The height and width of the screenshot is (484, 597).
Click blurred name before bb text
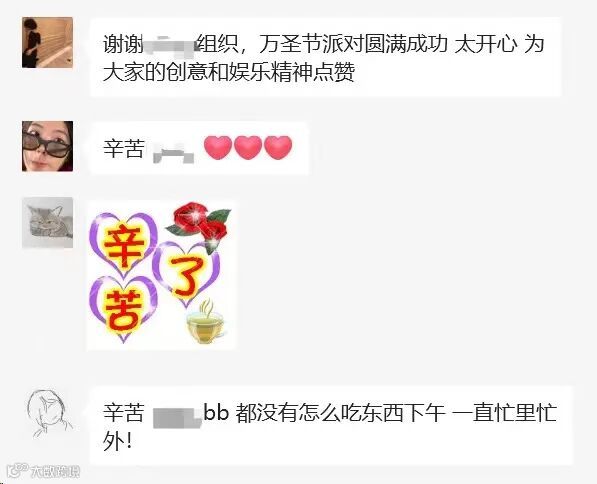click(177, 417)
